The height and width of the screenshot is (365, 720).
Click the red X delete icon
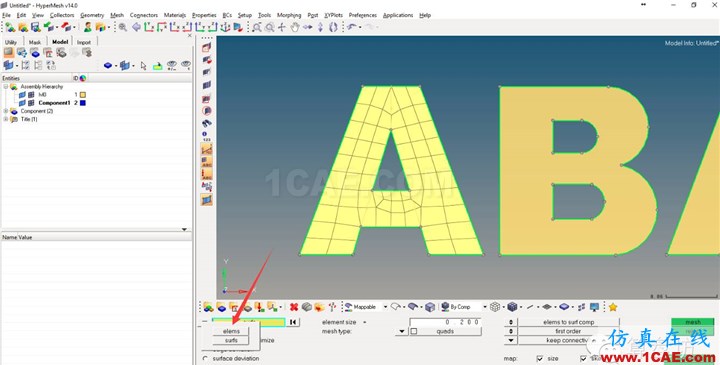(x=294, y=307)
